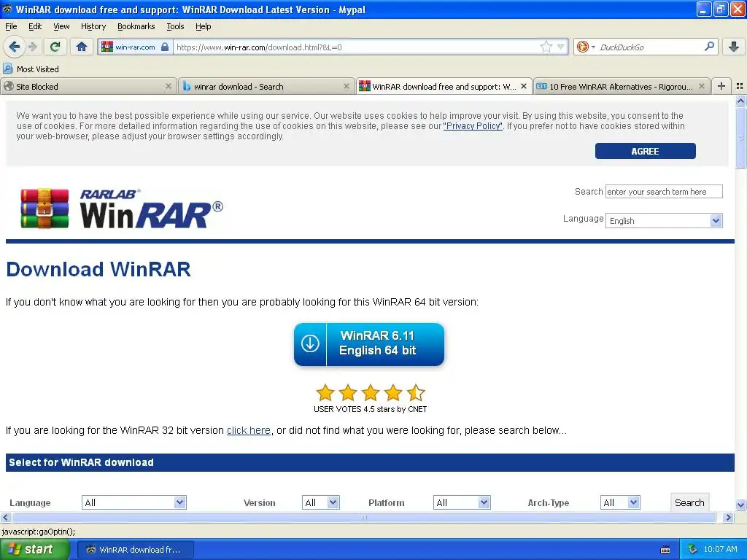
Task: Bookmark this page with the star icon
Action: click(x=546, y=47)
